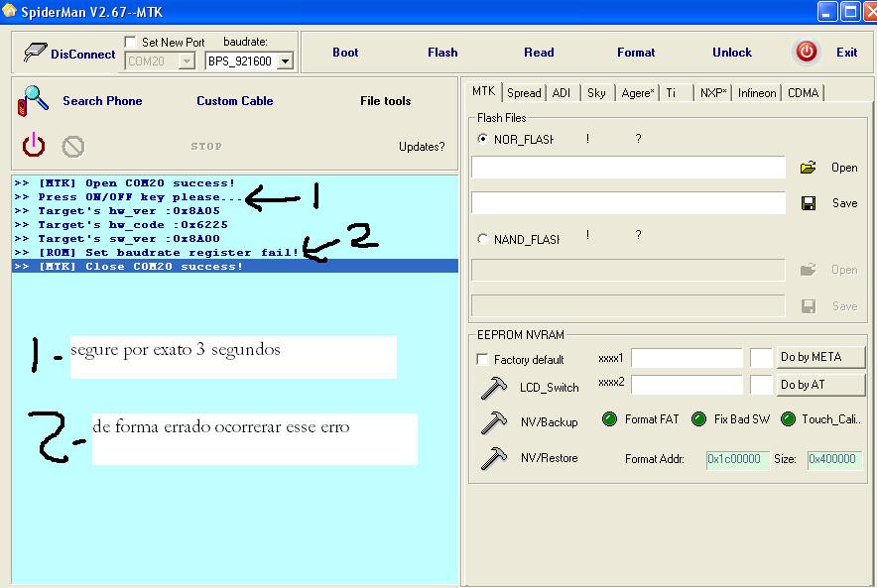
Task: Click the NOR_FLASH question mark
Action: (x=638, y=139)
